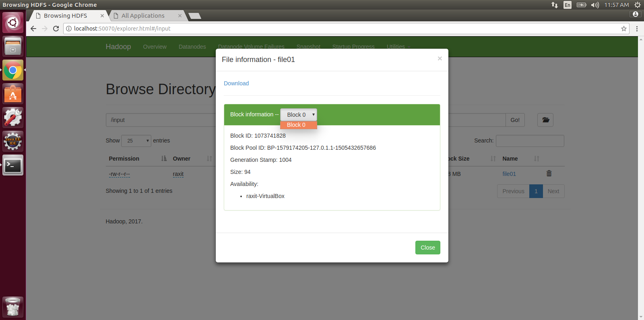Sort table by Permission column
The height and width of the screenshot is (320, 644).
(137, 159)
